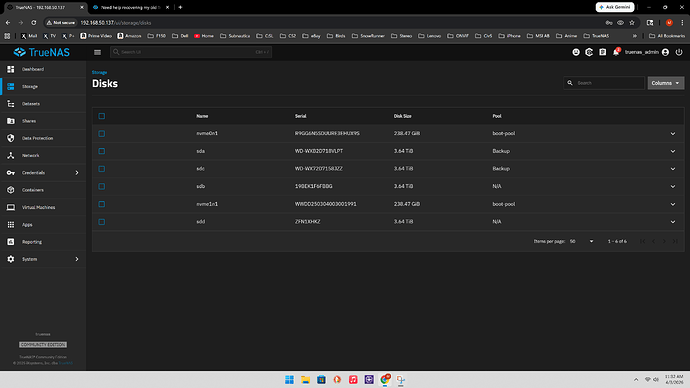
Task: Open a new browser tab
Action: pos(180,7)
